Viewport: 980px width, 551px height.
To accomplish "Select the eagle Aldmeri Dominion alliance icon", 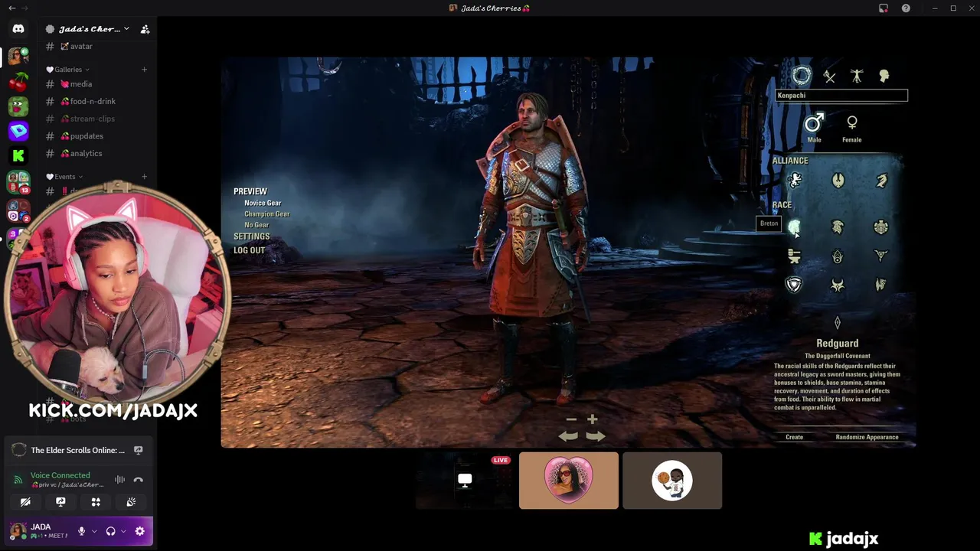I will tap(838, 181).
